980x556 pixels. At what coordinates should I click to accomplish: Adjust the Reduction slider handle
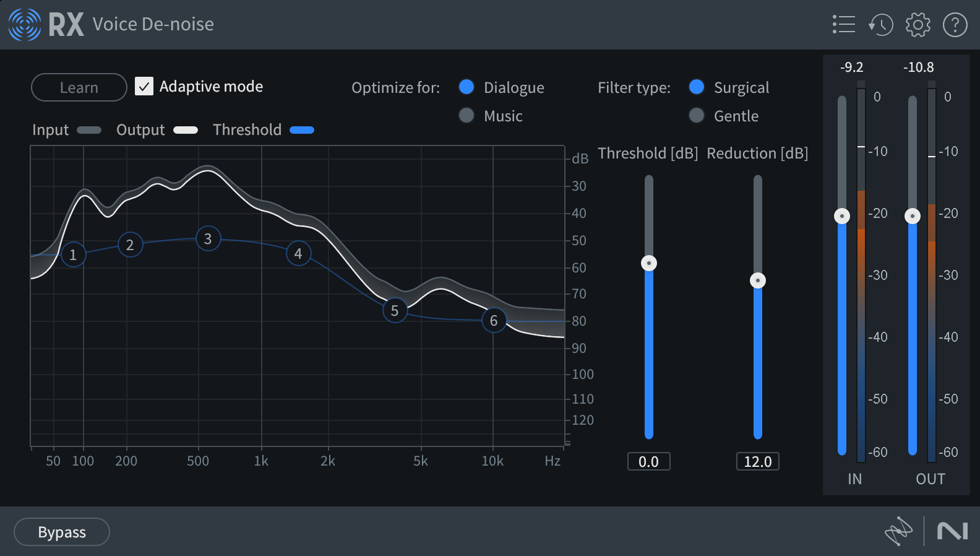[x=758, y=280]
